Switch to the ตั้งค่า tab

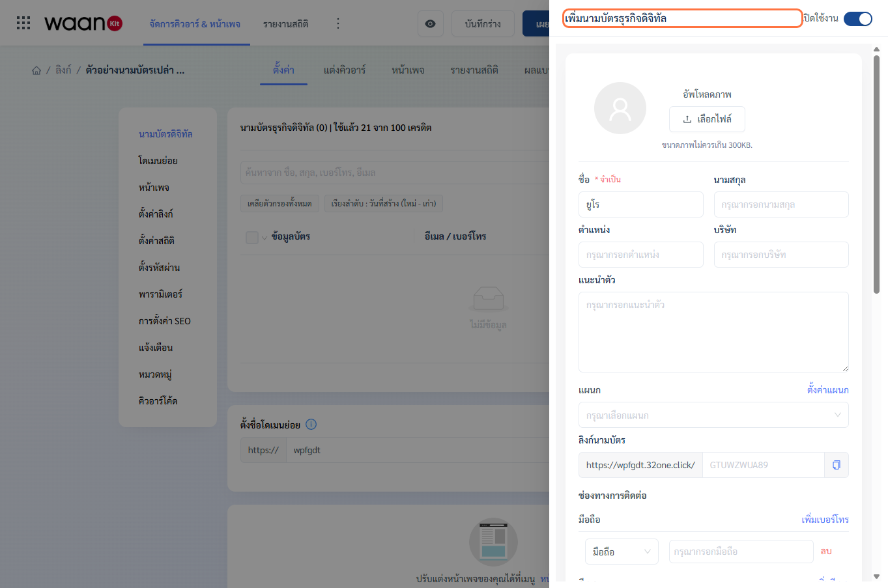click(283, 70)
